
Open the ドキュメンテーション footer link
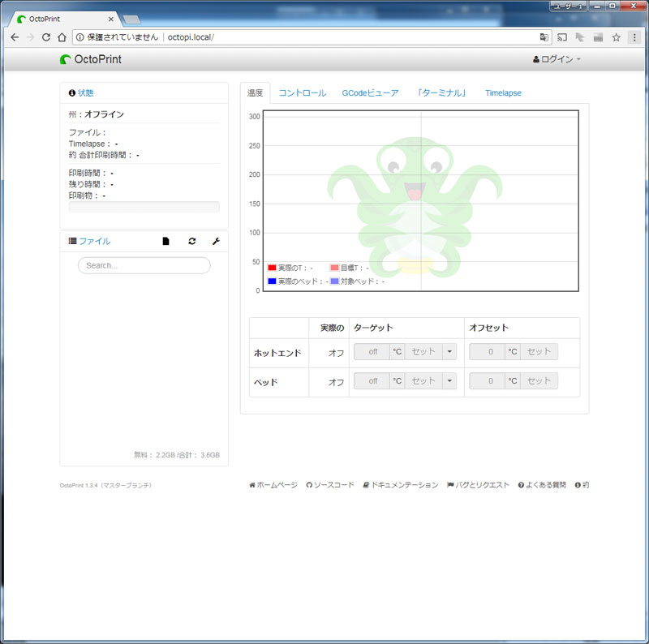(x=401, y=485)
